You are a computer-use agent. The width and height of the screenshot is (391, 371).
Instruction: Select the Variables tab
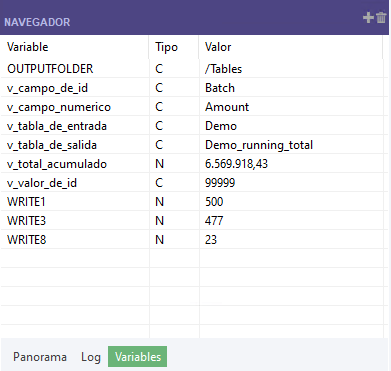point(138,357)
